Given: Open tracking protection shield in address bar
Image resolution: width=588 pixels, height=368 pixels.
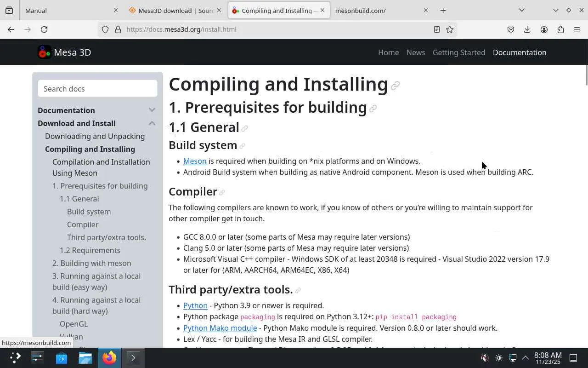Looking at the screenshot, I should coord(105,29).
